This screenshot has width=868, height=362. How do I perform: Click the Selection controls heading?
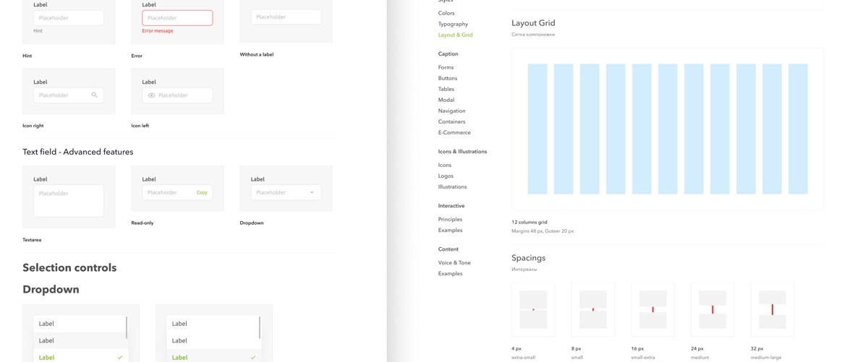(x=69, y=267)
